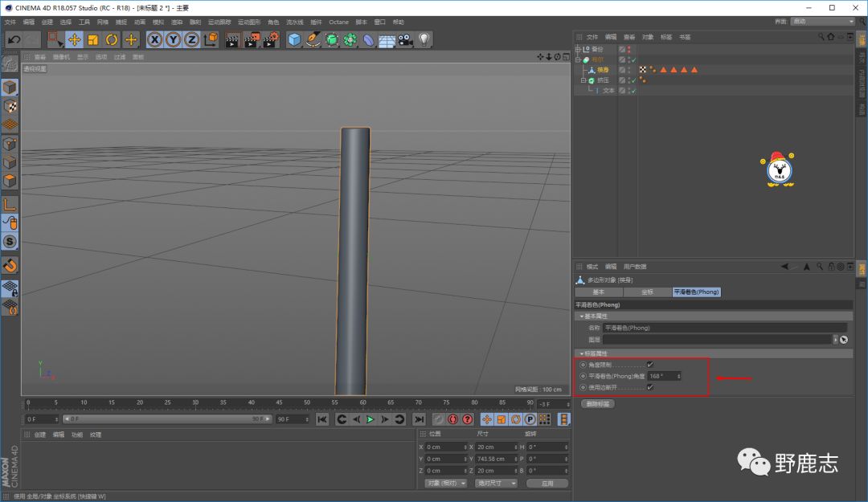Click the Undo arrow in the toolbar
This screenshot has width=868, height=502.
(x=14, y=39)
